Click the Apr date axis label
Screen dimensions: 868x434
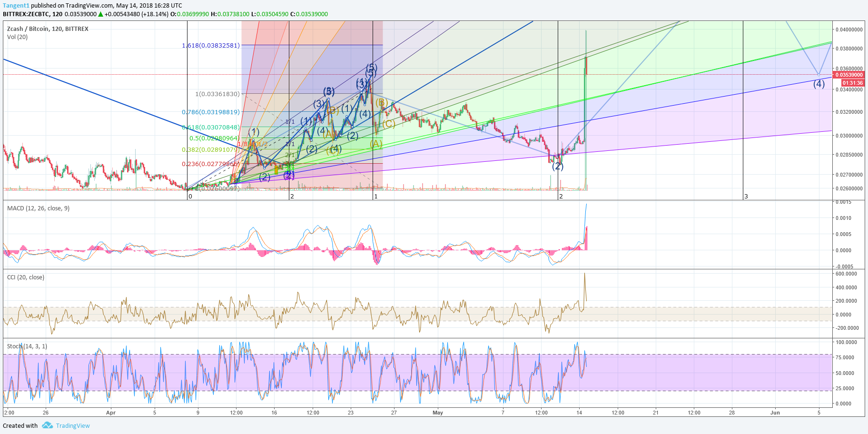(111, 413)
